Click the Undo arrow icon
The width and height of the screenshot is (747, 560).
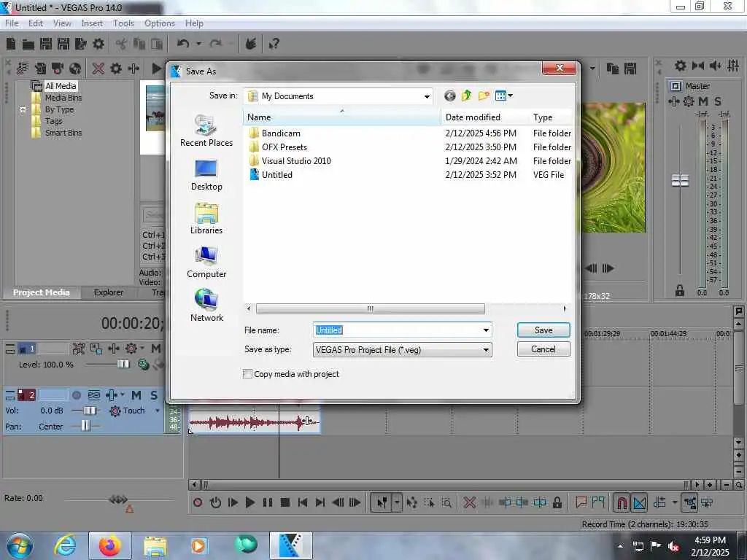click(x=183, y=44)
